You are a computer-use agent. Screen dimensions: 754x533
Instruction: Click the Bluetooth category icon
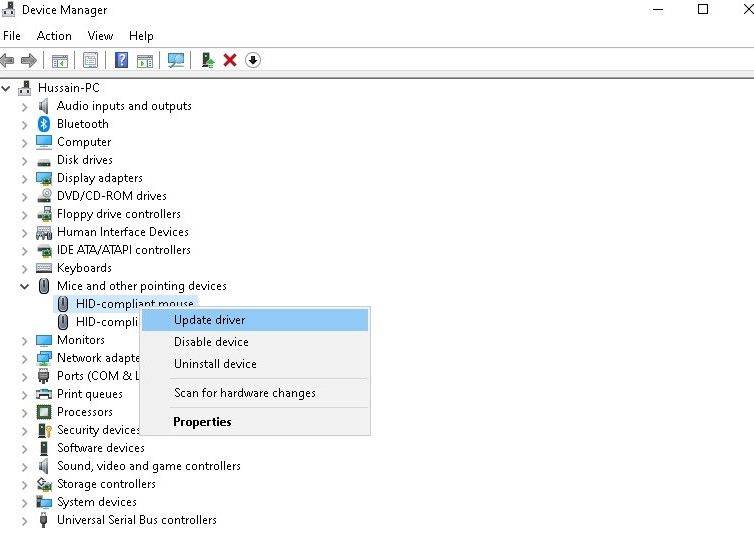point(44,124)
